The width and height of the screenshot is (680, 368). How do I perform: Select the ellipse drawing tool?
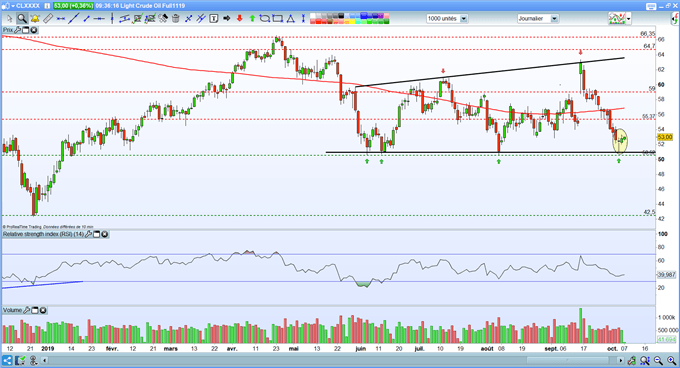point(265,19)
